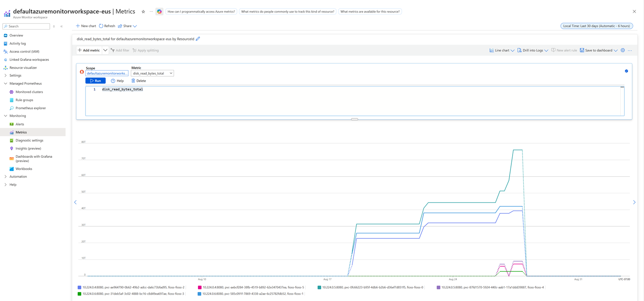The width and height of the screenshot is (644, 301).
Task: Open the Line chart type dropdown
Action: (502, 51)
